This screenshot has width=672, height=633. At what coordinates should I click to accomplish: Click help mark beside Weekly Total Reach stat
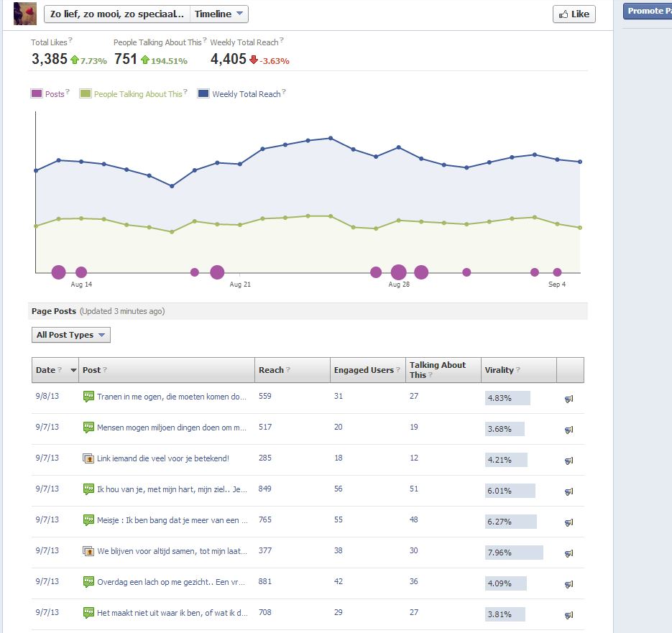(282, 40)
